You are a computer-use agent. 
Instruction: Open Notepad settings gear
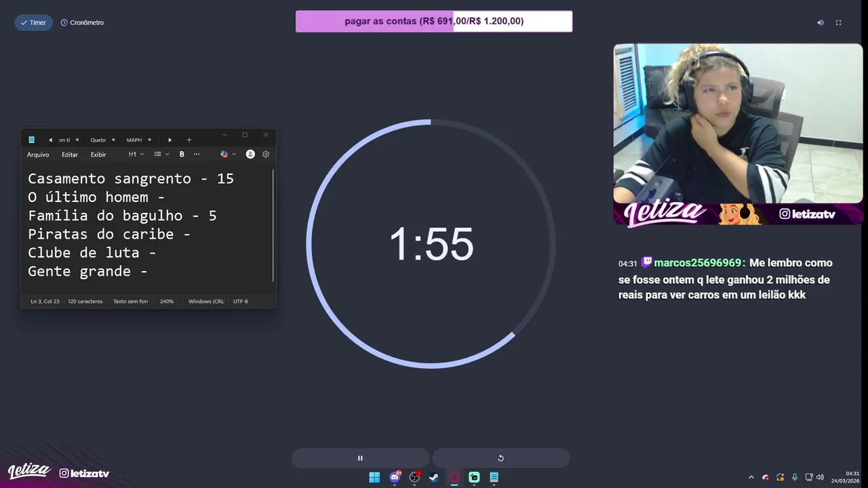pos(266,155)
